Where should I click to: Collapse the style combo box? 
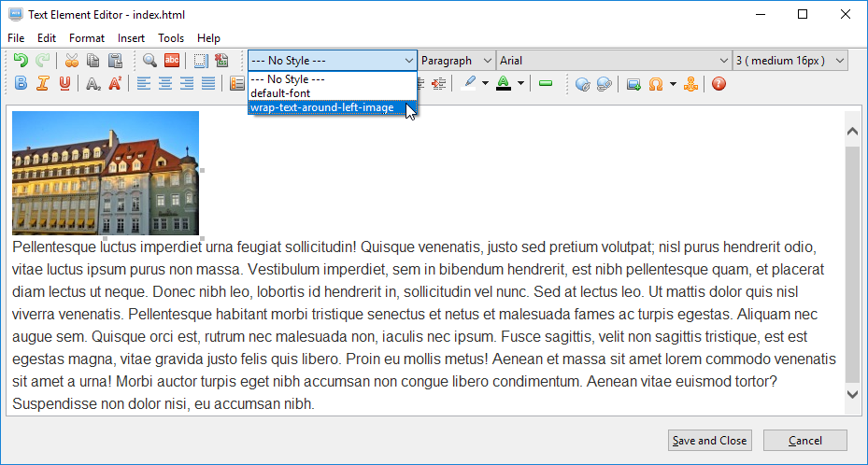(408, 61)
